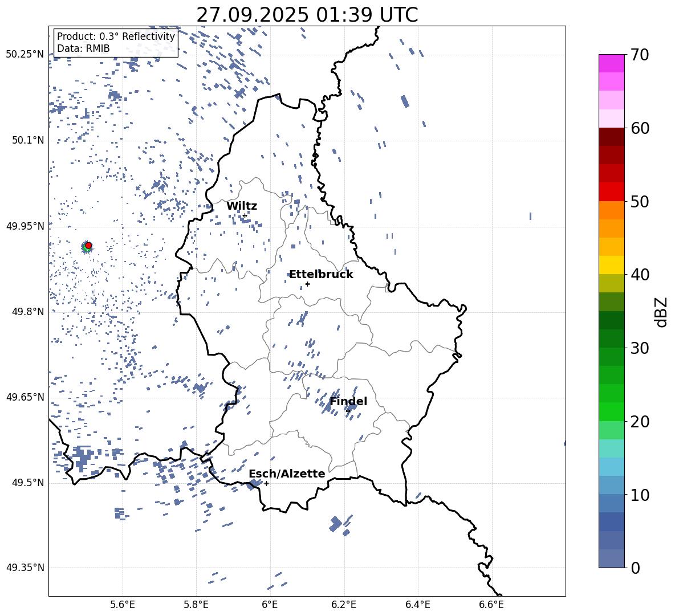Pick the bright red 50 dBZ colorbar swatch
The image size is (675, 616).
point(611,191)
